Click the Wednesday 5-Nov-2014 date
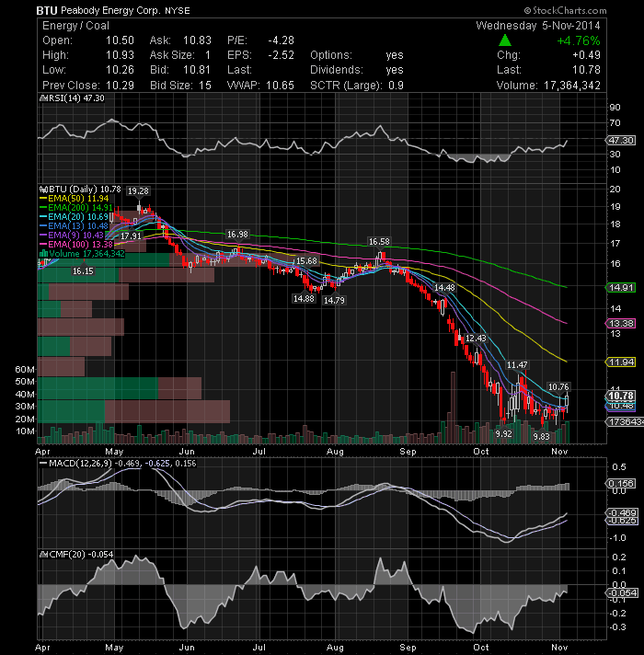644x655 pixels. [538, 26]
